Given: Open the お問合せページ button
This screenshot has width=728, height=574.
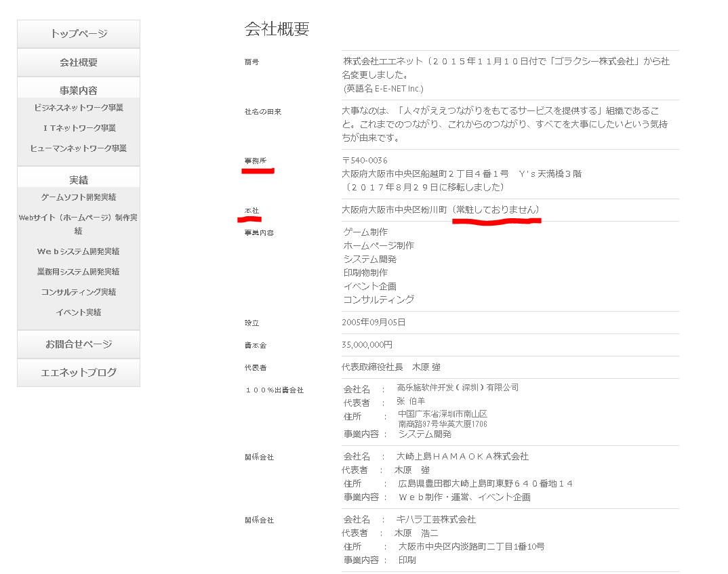Looking at the screenshot, I should (79, 344).
